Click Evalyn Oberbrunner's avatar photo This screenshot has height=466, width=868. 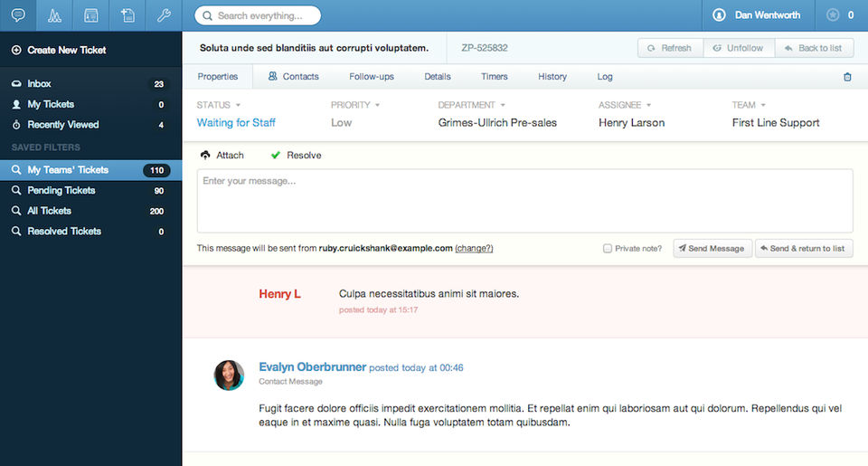coord(229,376)
